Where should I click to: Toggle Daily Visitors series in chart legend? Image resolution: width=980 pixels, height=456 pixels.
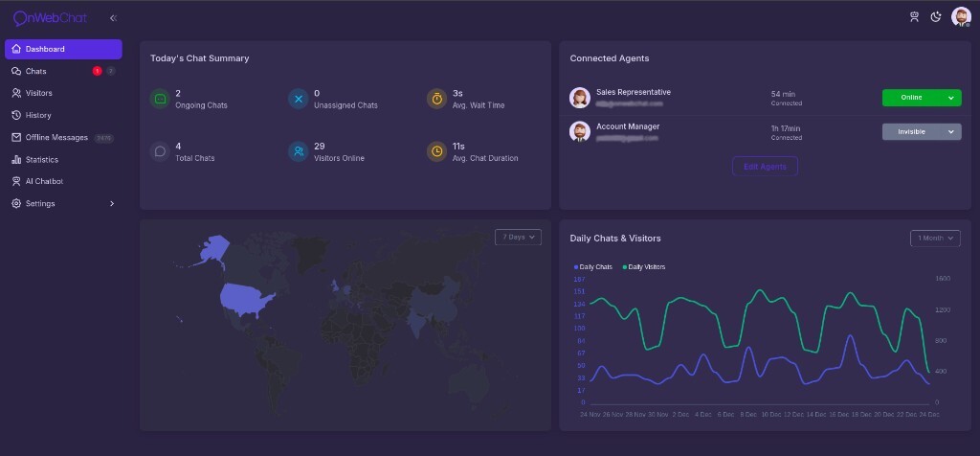(x=644, y=266)
